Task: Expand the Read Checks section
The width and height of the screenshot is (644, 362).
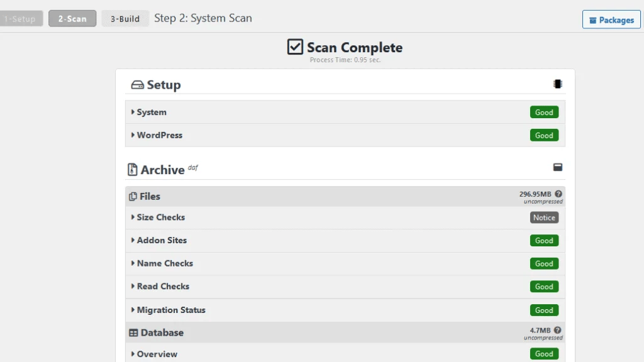Action: (162, 286)
